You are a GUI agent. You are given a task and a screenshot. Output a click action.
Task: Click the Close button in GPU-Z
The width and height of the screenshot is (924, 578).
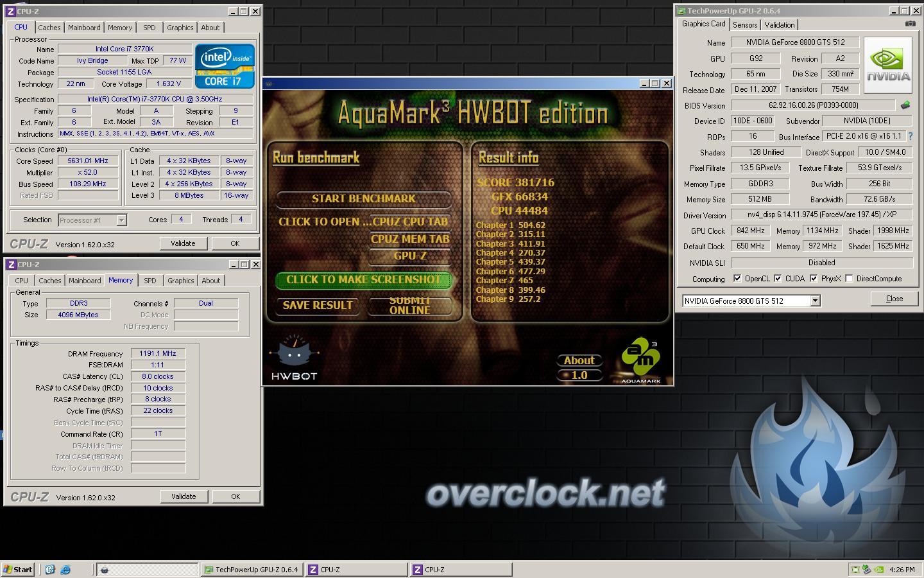(894, 299)
